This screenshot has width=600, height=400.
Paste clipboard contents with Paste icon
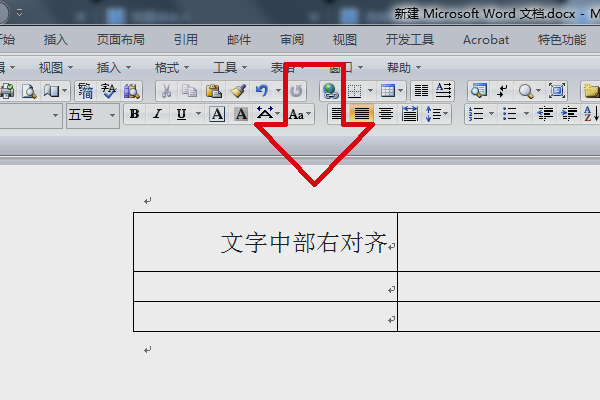[214, 91]
